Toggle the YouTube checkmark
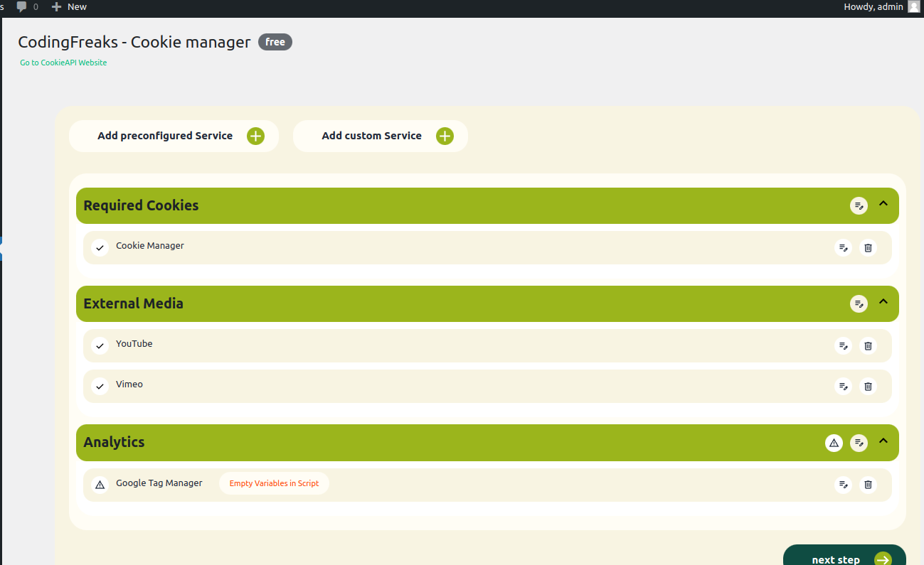Image resolution: width=924 pixels, height=565 pixels. coord(100,346)
